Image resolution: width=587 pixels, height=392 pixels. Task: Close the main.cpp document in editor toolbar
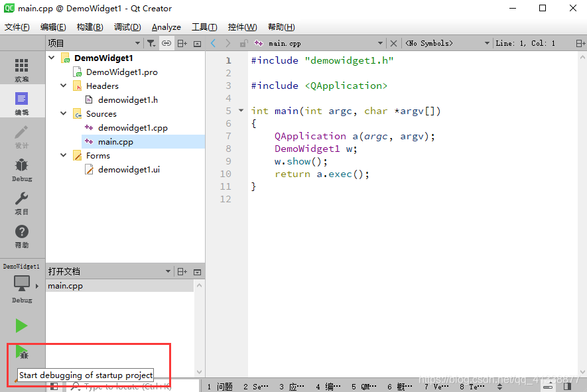click(x=393, y=43)
